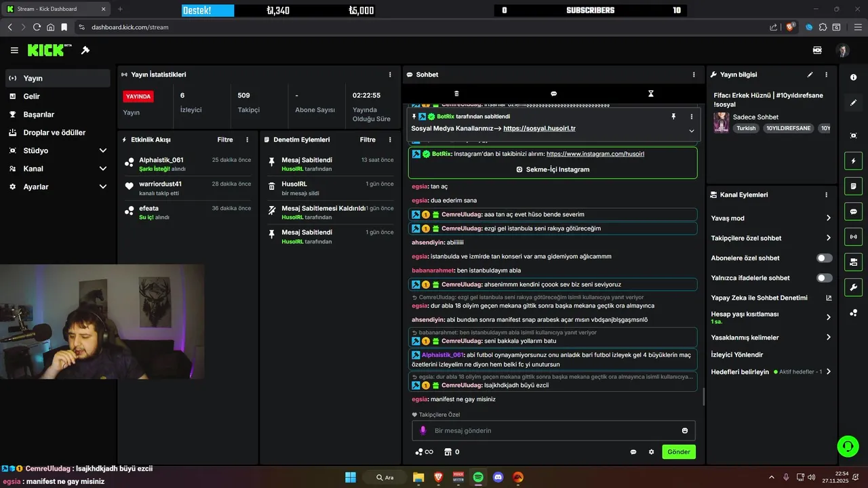Click the trash icon in the Sohbet toolbar
The width and height of the screenshot is (868, 488).
(x=456, y=94)
